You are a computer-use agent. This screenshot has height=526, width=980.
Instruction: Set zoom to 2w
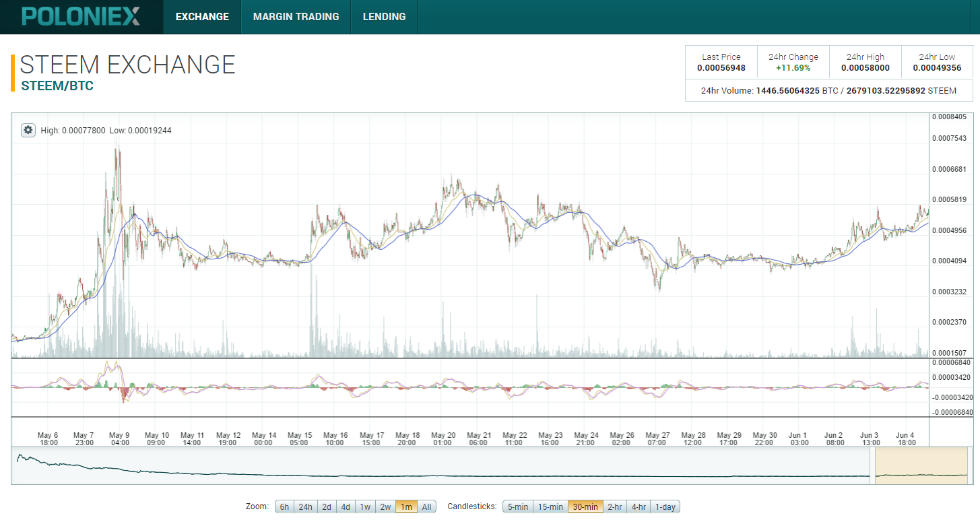pos(385,506)
